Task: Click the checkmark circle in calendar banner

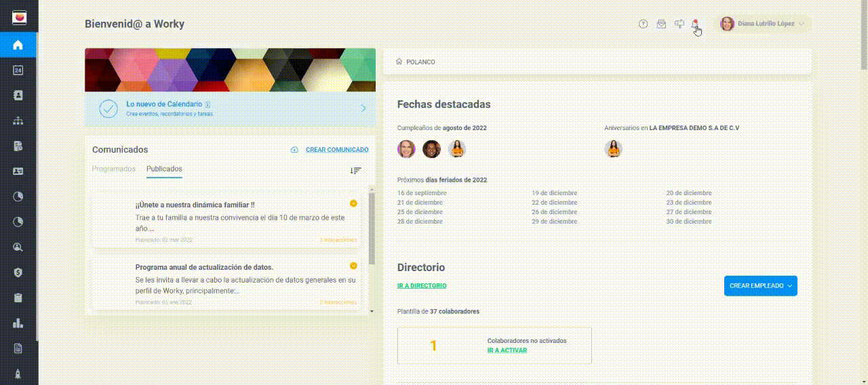Action: pyautogui.click(x=108, y=109)
